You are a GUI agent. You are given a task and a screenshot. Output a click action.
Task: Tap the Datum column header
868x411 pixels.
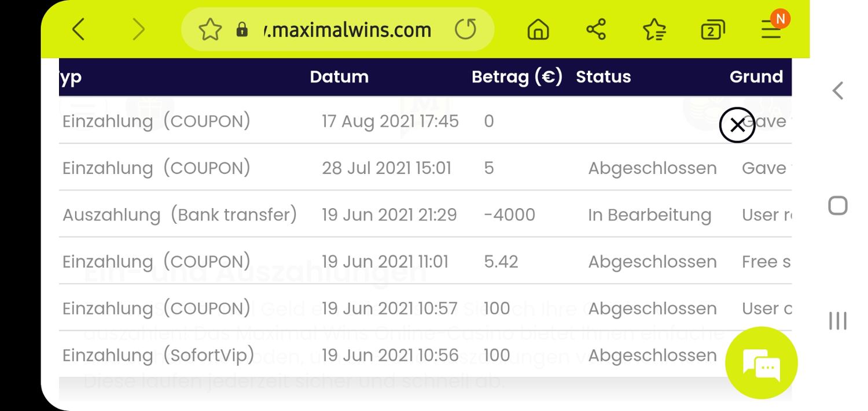point(339,77)
